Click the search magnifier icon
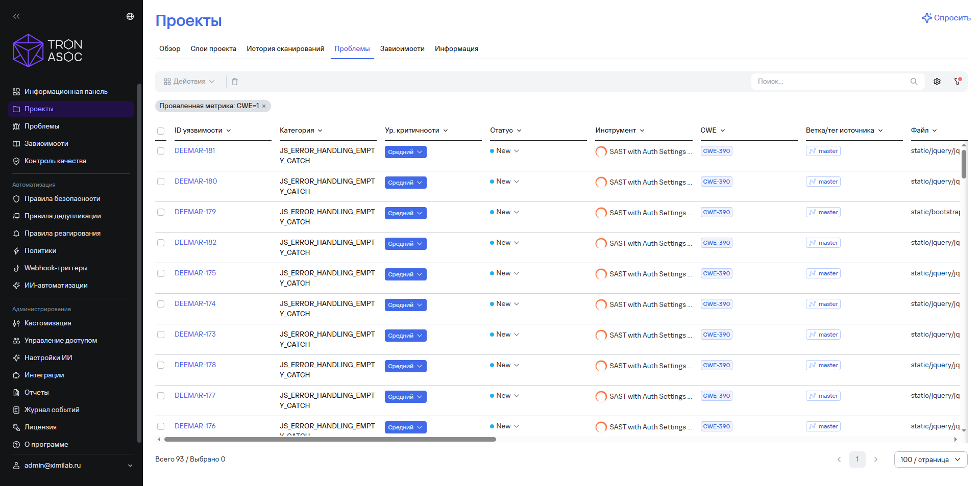The image size is (980, 486). [914, 82]
